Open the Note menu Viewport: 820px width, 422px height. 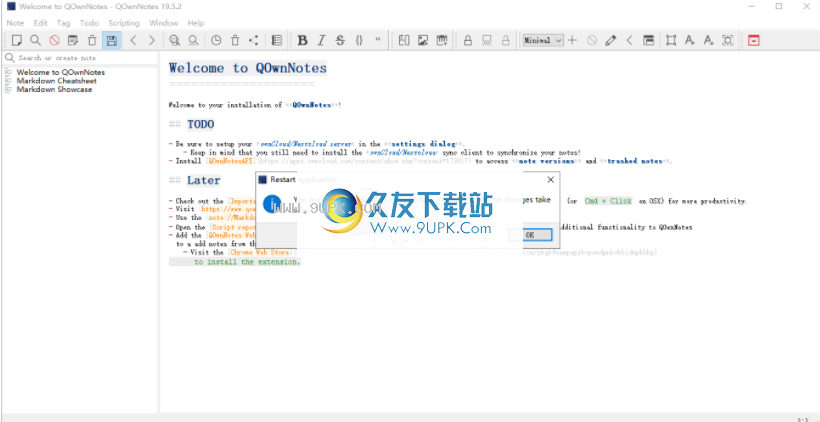tap(15, 23)
